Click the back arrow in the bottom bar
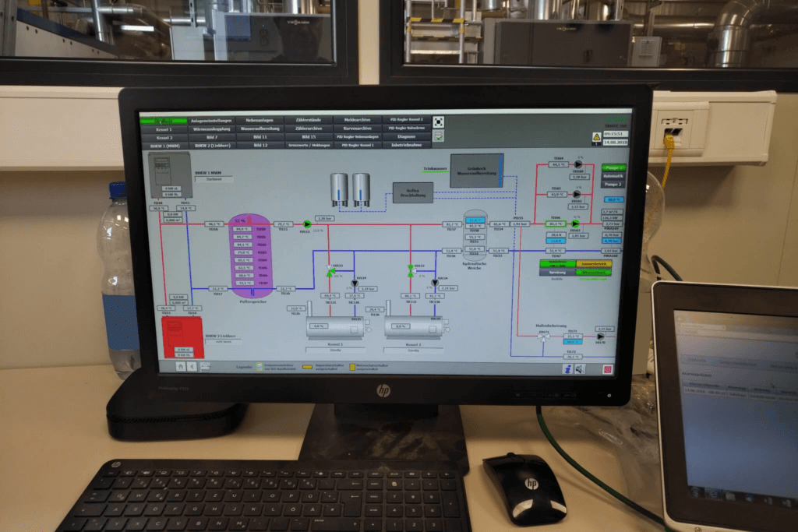Image resolution: width=798 pixels, height=532 pixels. click(x=192, y=366)
